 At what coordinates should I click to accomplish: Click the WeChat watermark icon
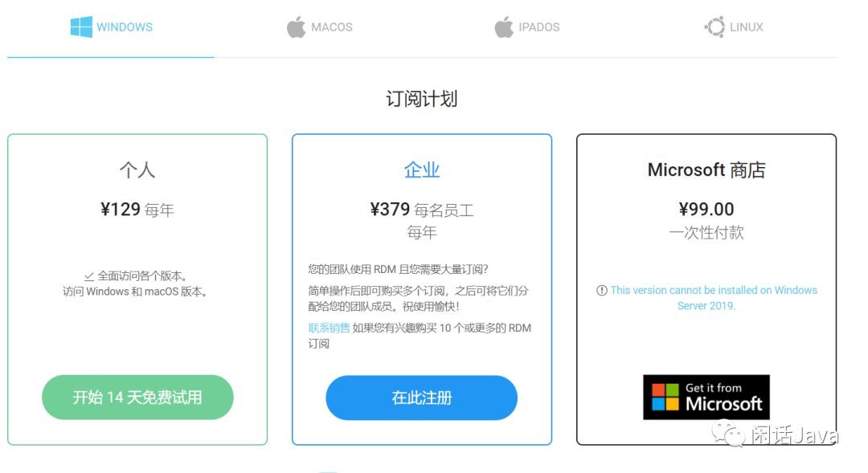(728, 434)
